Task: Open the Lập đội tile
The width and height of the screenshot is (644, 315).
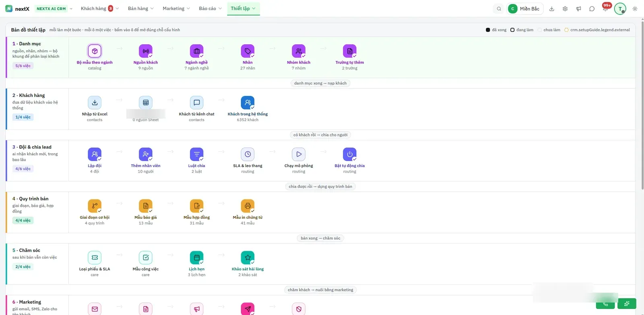Action: (95, 160)
